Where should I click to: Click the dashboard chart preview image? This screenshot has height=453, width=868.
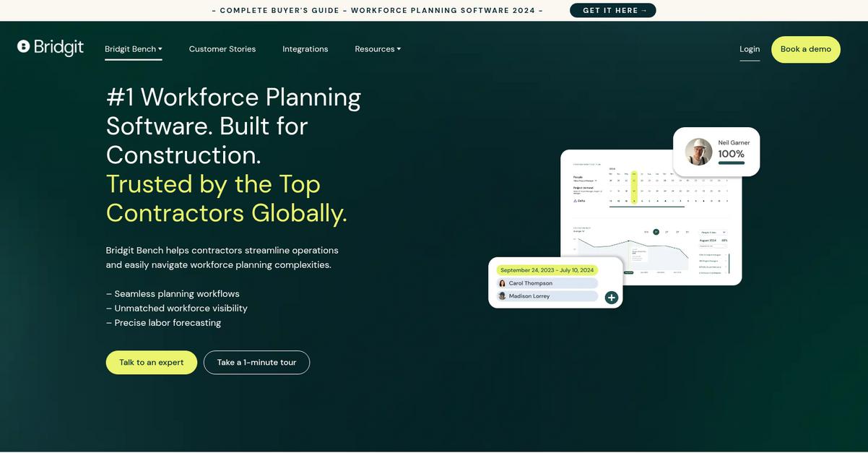coord(651,217)
